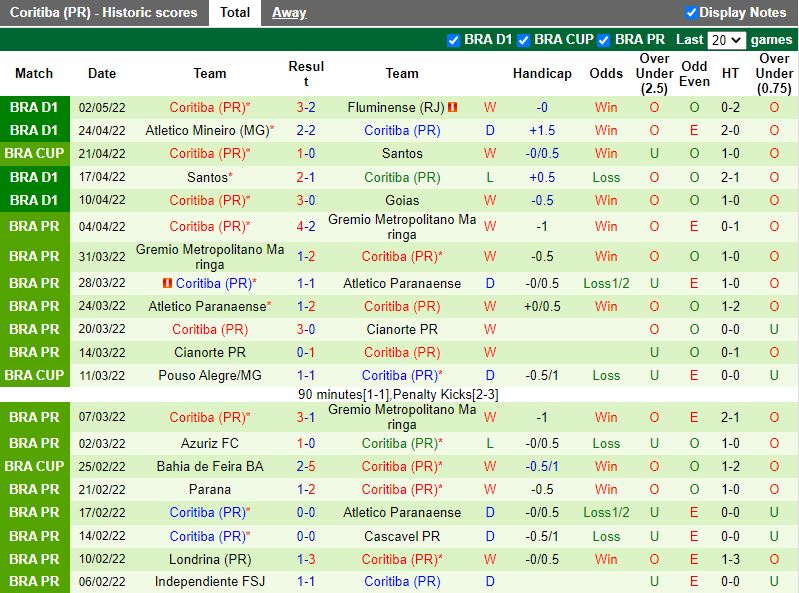This screenshot has height=593, width=799.
Task: Click the Over Under (0.75) column header
Action: click(x=774, y=73)
